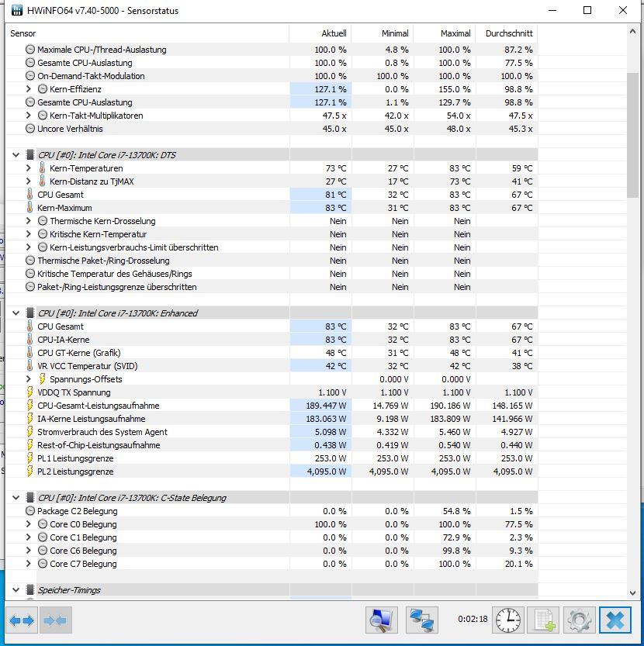Click the chip icon of C-State Belegung section

(29, 498)
